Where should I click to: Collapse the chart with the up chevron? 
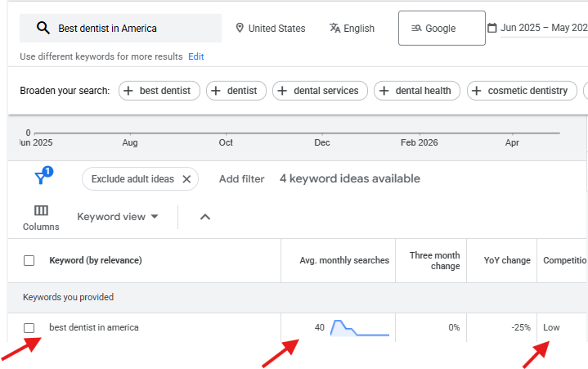tap(205, 217)
